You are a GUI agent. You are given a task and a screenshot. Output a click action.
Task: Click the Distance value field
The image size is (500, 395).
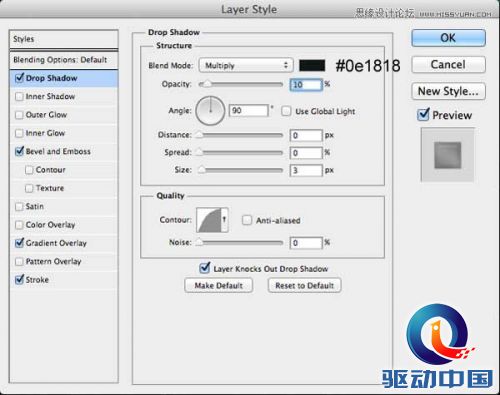pos(306,135)
